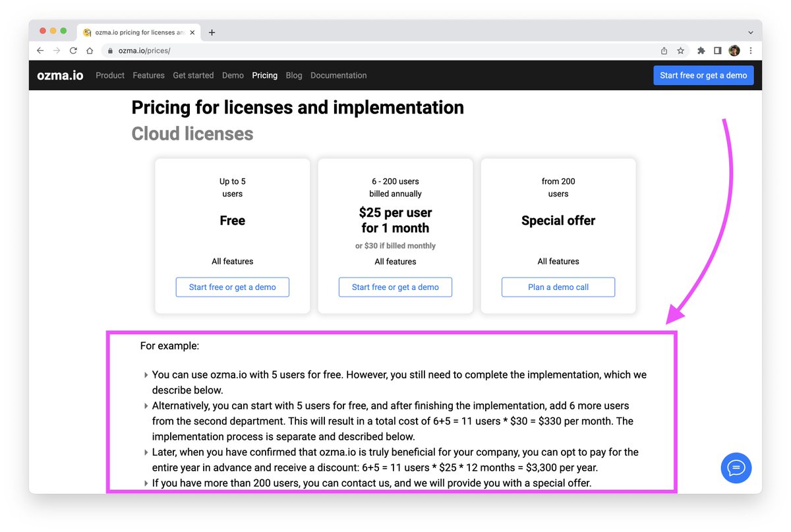This screenshot has width=791, height=532.
Task: Click the 'For example:' text
Action: [169, 345]
